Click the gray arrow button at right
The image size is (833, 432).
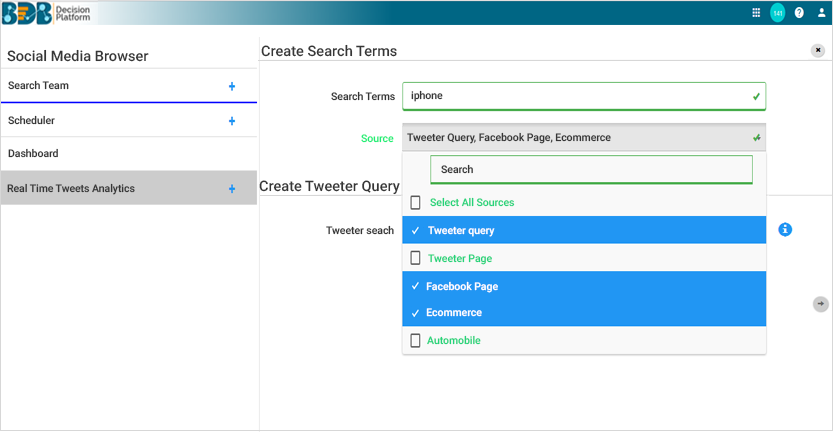pyautogui.click(x=821, y=304)
